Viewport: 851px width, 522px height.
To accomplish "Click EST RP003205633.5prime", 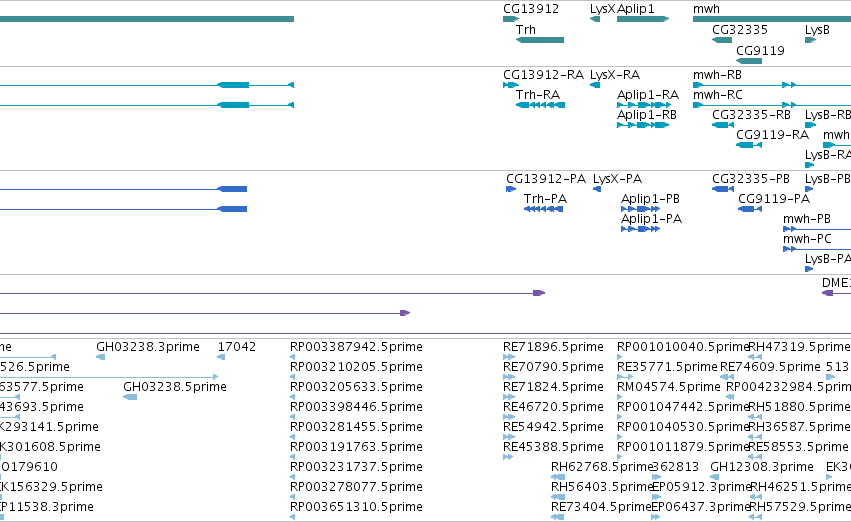I will (x=356, y=387).
